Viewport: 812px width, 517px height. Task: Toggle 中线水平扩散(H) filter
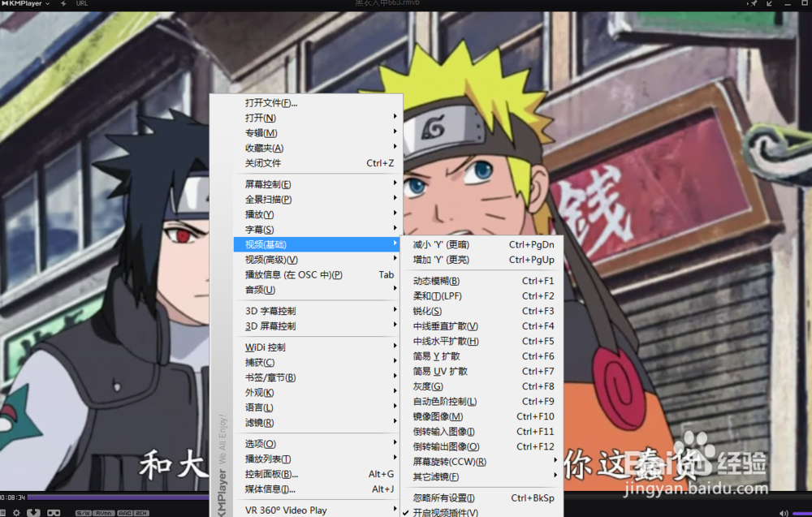(x=482, y=341)
